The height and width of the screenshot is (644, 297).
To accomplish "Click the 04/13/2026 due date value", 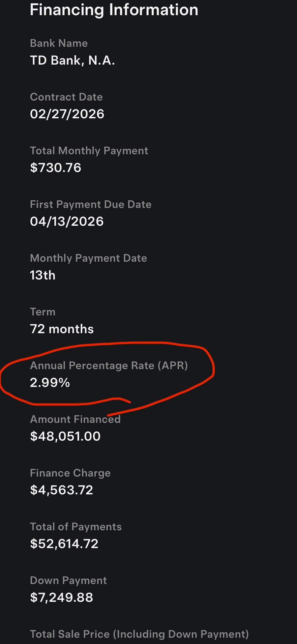I will tap(67, 221).
